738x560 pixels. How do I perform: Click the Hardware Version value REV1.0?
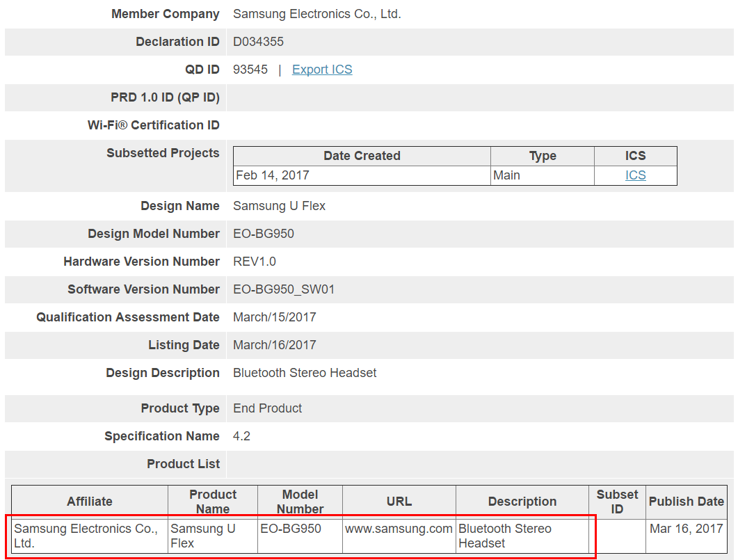coord(255,262)
